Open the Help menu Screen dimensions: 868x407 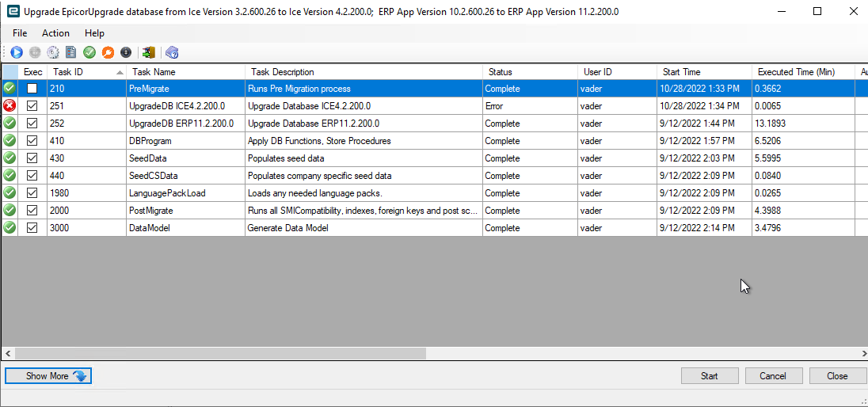tap(95, 33)
